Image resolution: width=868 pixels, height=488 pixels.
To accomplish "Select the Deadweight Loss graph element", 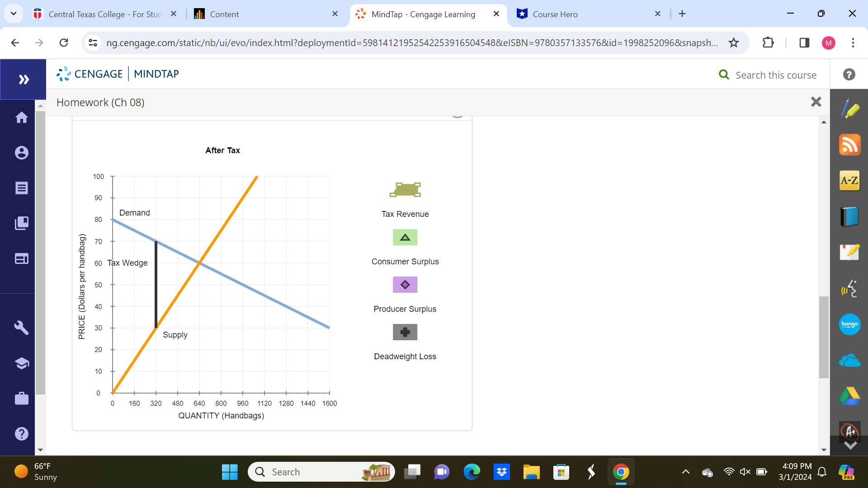I will (x=405, y=332).
